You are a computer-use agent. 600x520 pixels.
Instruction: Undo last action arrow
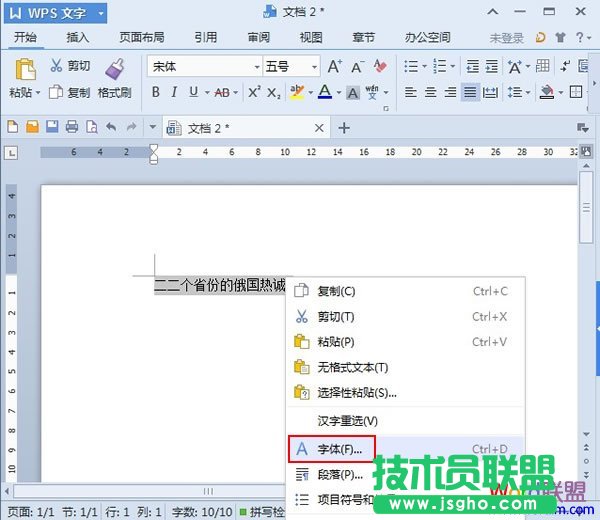(111, 127)
